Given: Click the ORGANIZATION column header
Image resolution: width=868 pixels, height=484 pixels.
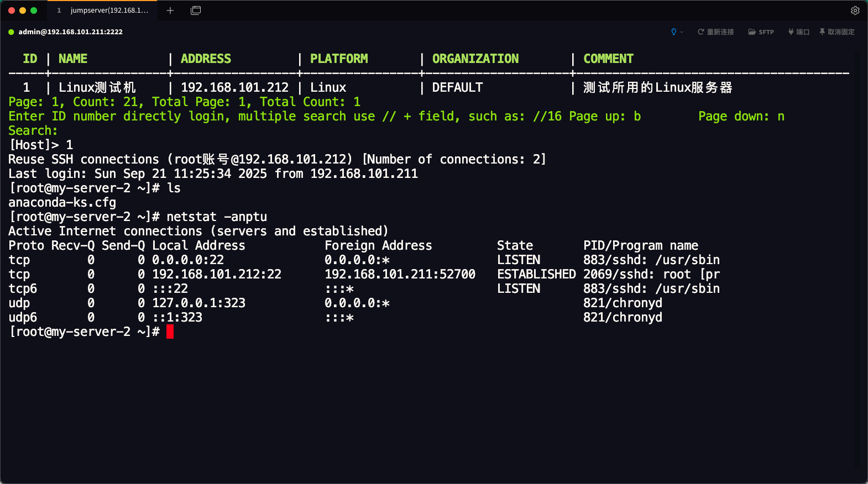Looking at the screenshot, I should 475,59.
